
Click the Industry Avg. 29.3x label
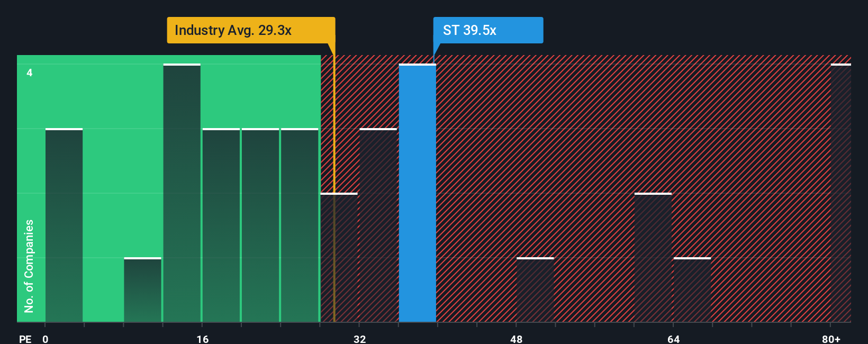click(251, 30)
